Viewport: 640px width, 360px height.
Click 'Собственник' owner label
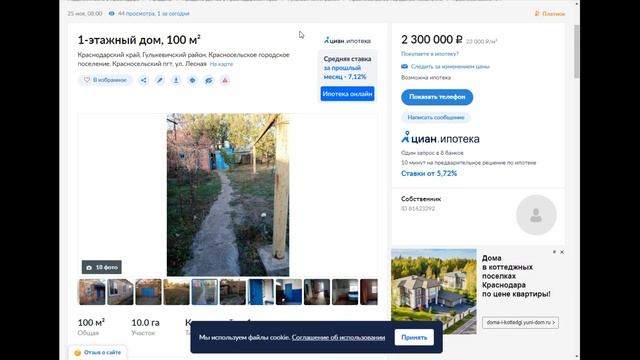pyautogui.click(x=421, y=199)
